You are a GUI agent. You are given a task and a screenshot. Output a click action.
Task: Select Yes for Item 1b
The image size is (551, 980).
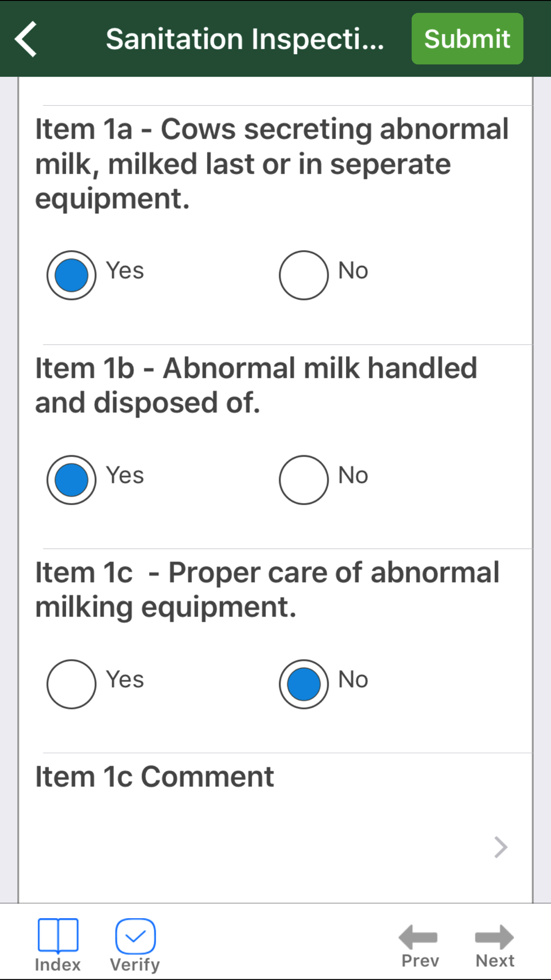click(72, 480)
